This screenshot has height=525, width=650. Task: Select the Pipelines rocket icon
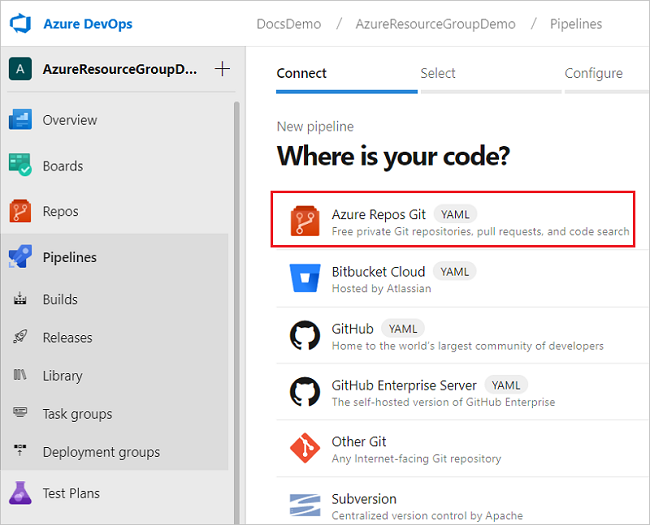point(21,257)
